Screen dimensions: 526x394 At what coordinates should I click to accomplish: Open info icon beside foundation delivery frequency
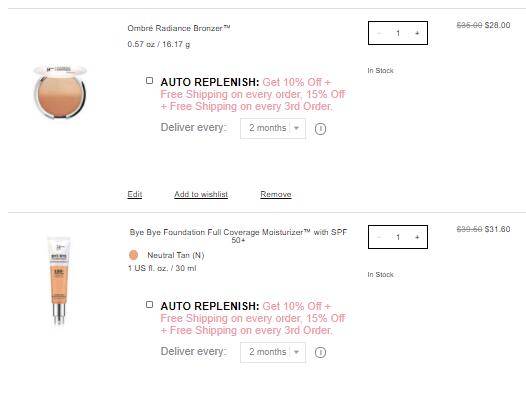click(x=320, y=352)
